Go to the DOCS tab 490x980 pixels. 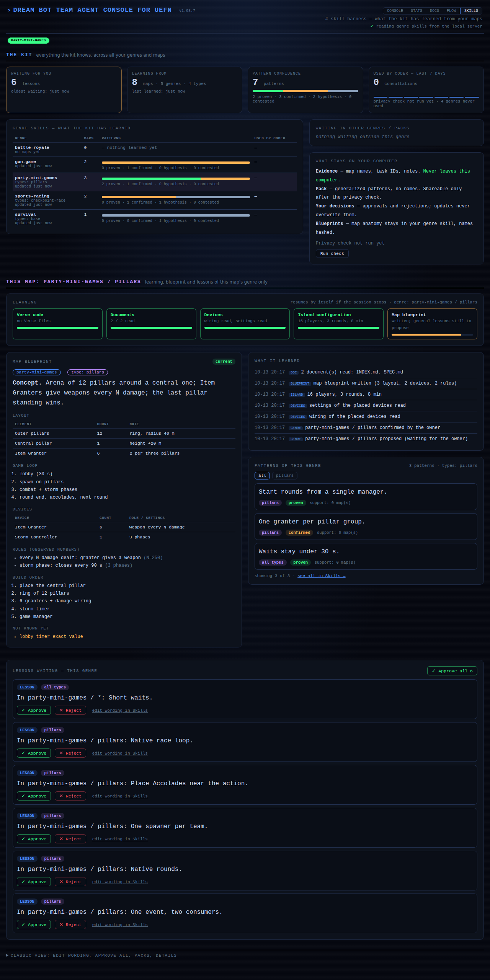[434, 11]
